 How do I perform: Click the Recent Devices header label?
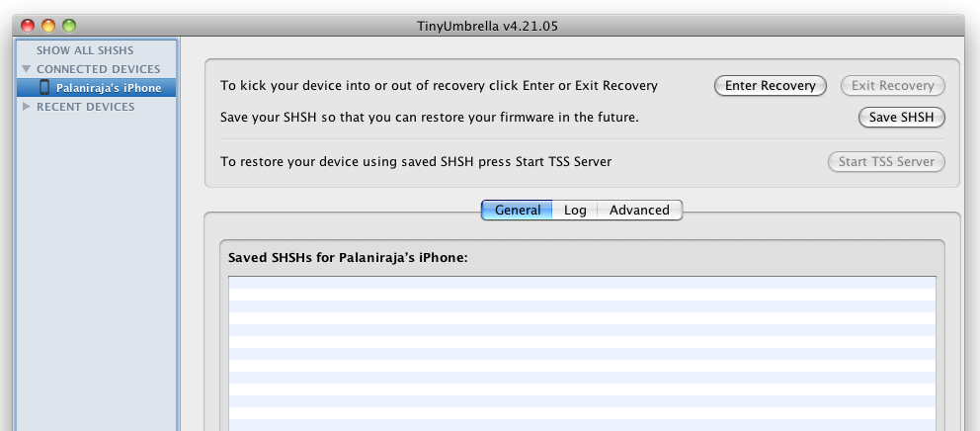[86, 107]
